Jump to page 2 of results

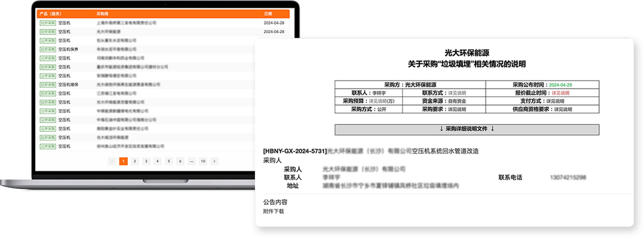(135, 161)
